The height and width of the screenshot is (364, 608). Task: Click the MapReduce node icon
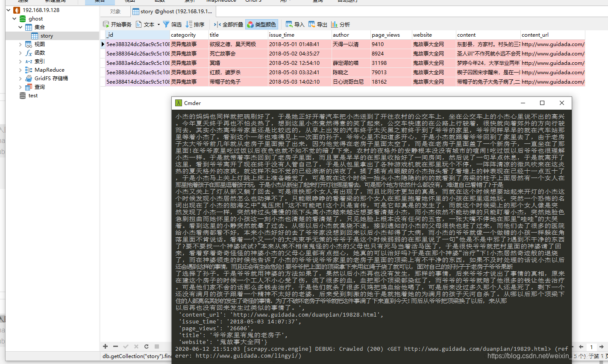click(29, 70)
